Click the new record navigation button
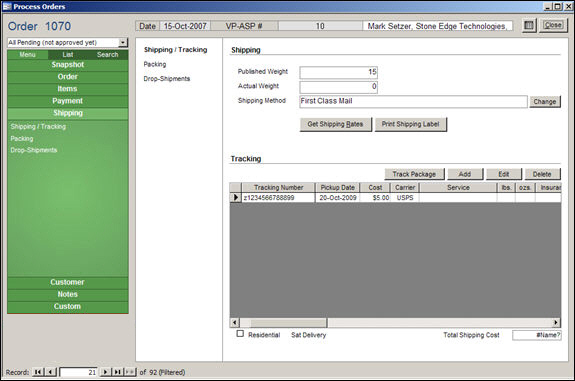 pyautogui.click(x=130, y=372)
